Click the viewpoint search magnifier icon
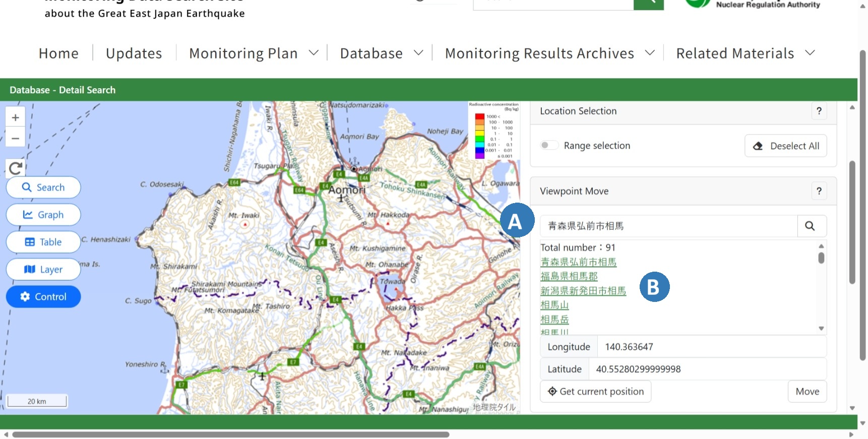868x439 pixels. (x=810, y=226)
